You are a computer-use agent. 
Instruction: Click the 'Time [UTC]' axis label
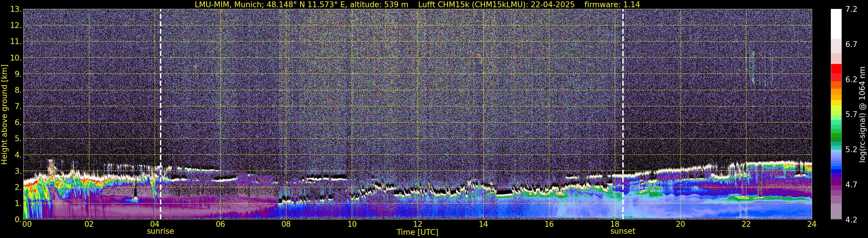(417, 232)
